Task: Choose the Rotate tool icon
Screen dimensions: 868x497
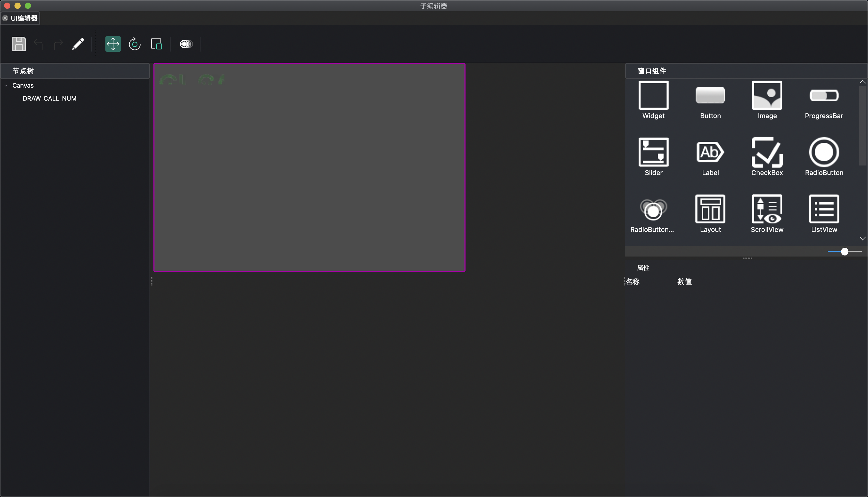Action: tap(135, 44)
